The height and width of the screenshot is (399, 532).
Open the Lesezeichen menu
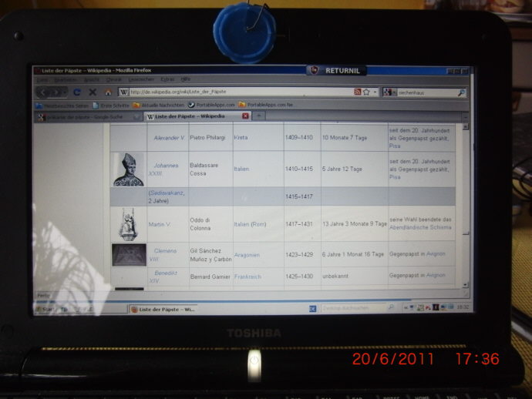(x=141, y=79)
